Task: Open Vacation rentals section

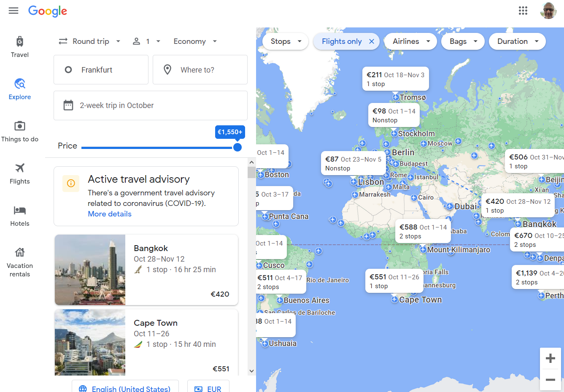Action: [x=20, y=262]
